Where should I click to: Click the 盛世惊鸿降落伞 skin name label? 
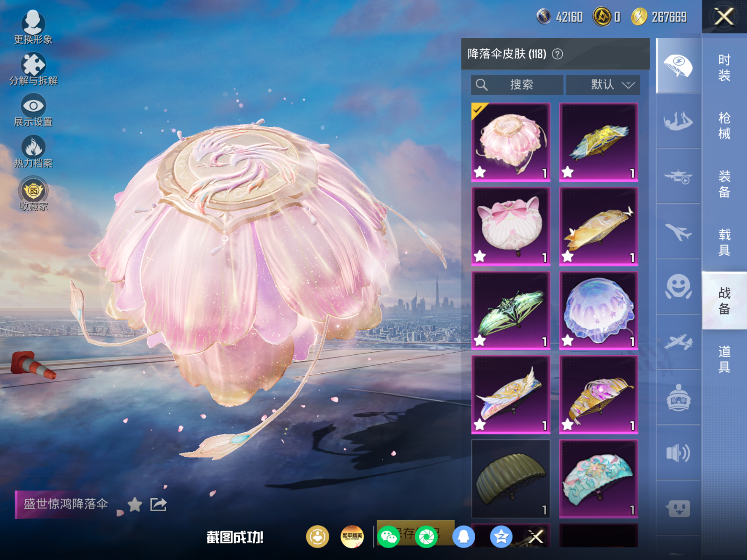(66, 504)
